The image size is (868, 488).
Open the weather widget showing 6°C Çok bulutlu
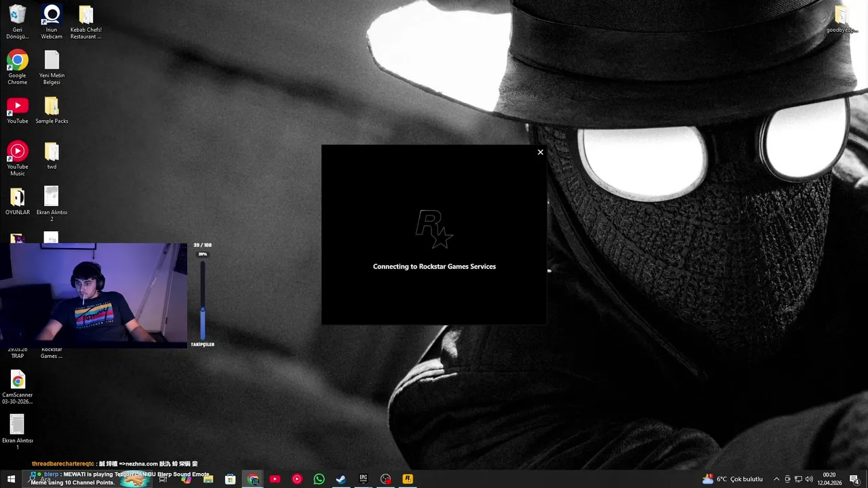pyautogui.click(x=732, y=479)
